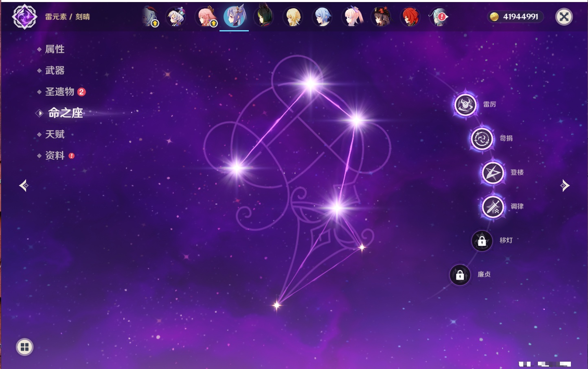The image size is (588, 369).
Task: Open the 雷厉 constellation node icon
Action: (465, 104)
